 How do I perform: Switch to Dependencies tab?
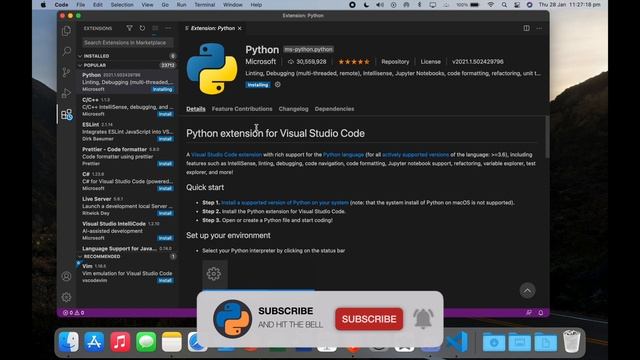(x=334, y=109)
